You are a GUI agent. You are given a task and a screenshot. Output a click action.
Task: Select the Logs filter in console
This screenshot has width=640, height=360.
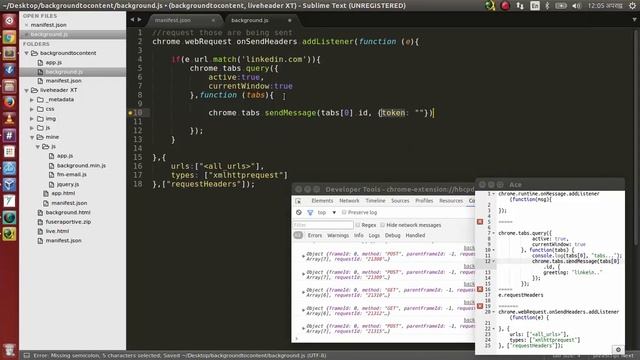[374, 236]
